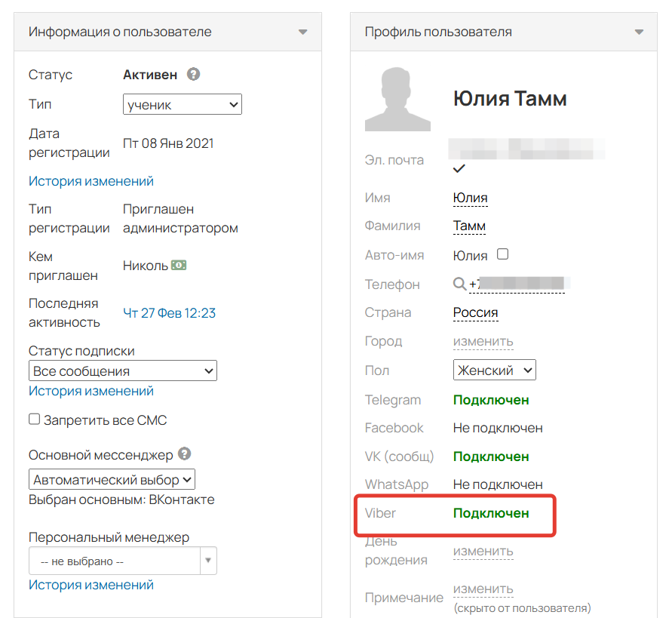This screenshot has width=672, height=618.
Task: Toggle the Авто-имя checkbox
Action: pyautogui.click(x=502, y=254)
